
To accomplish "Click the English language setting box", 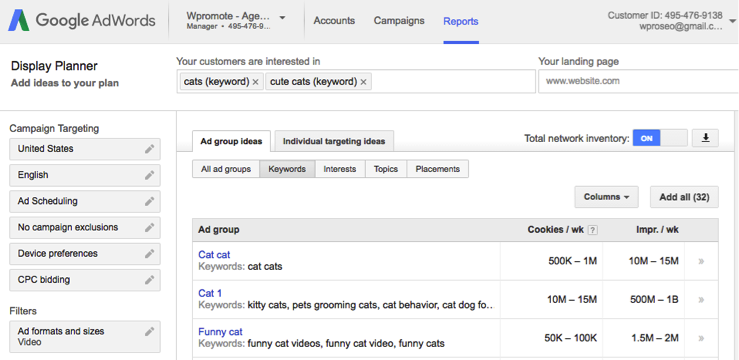I will pyautogui.click(x=85, y=175).
